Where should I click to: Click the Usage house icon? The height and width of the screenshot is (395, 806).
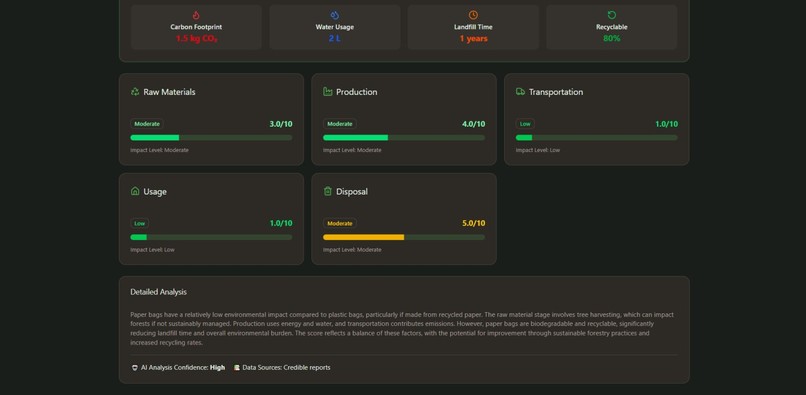[135, 191]
